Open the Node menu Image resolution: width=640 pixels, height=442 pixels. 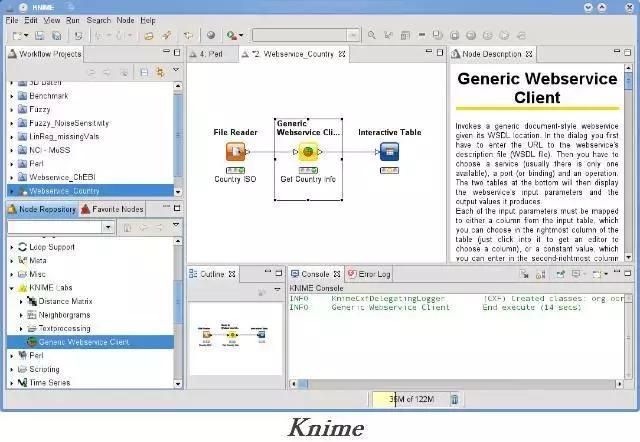[x=125, y=20]
